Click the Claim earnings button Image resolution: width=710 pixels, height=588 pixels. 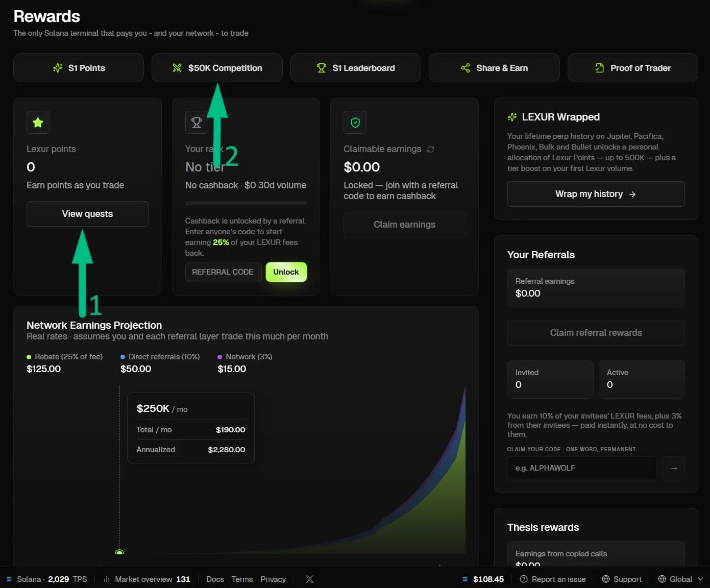pyautogui.click(x=404, y=225)
